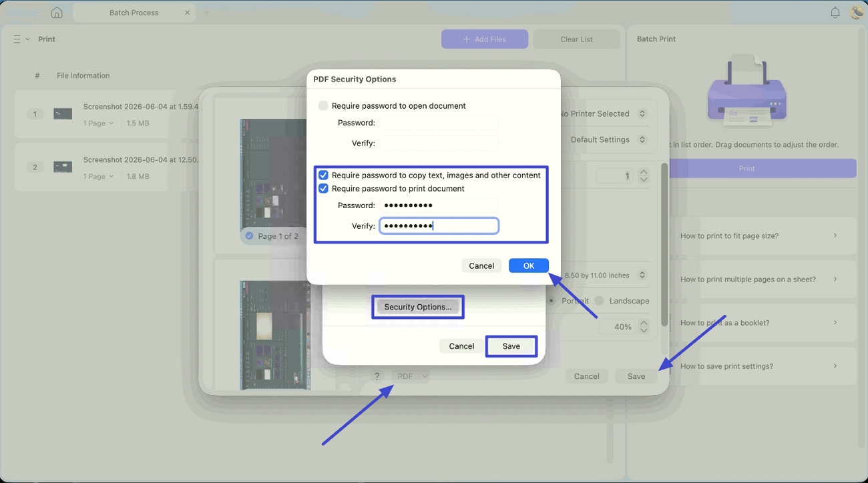Click the home icon in the tab bar
This screenshot has height=483, width=868.
coord(57,13)
